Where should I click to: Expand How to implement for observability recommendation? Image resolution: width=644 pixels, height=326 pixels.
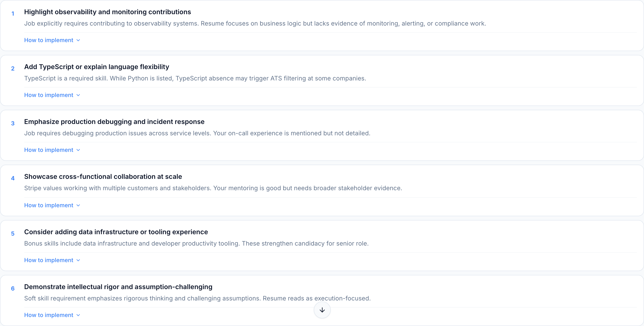tap(49, 40)
